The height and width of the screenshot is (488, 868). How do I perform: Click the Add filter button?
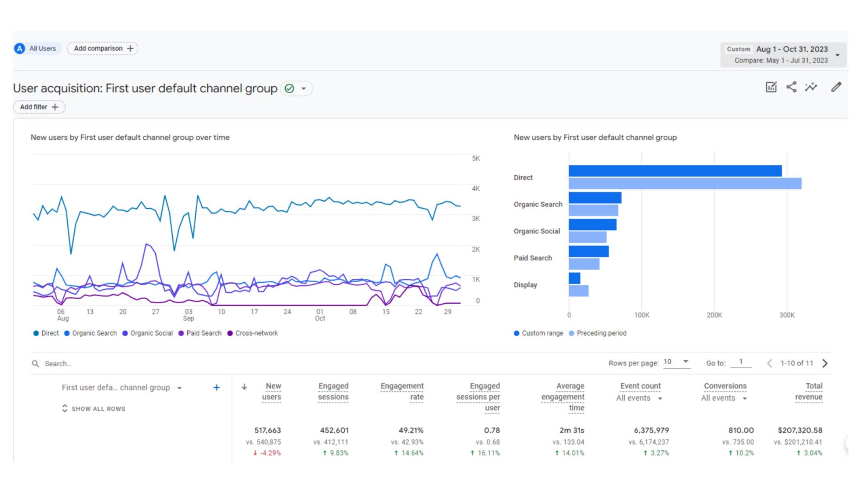[x=39, y=107]
